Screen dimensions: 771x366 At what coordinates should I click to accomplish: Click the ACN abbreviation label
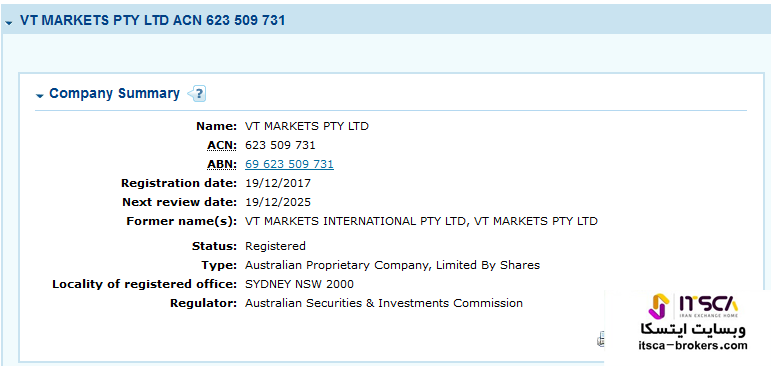[222, 146]
